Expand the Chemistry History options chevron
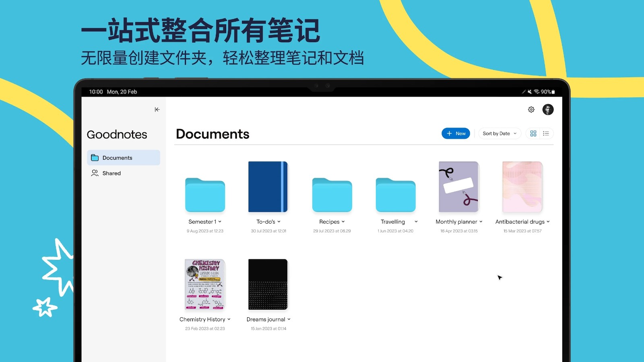 pyautogui.click(x=229, y=319)
